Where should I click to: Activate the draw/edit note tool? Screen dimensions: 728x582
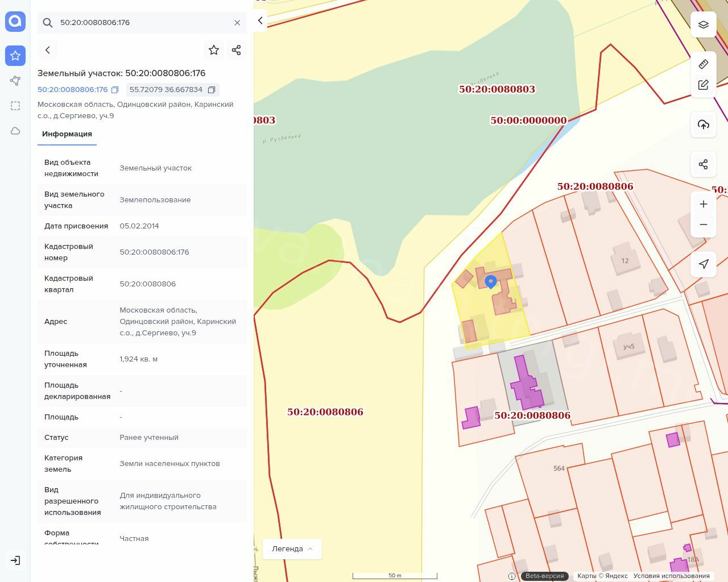pyautogui.click(x=703, y=85)
